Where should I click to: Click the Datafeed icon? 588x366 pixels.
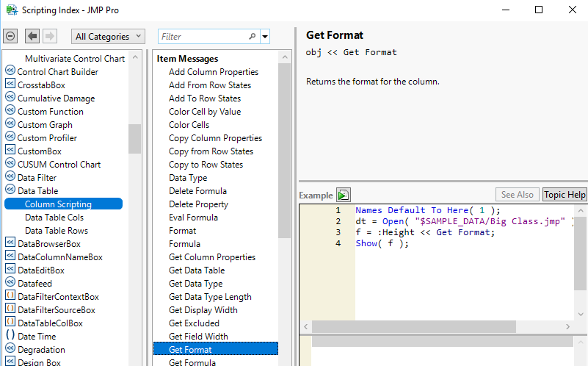[x=10, y=282]
